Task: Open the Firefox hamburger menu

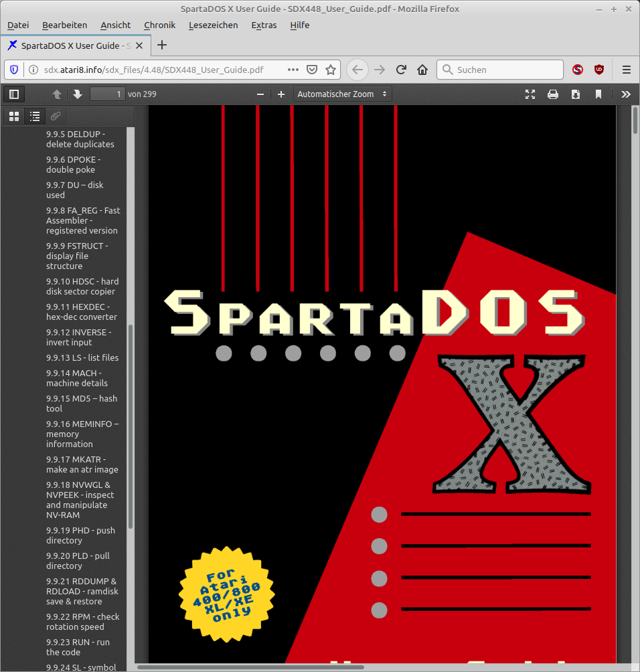Action: pyautogui.click(x=627, y=70)
